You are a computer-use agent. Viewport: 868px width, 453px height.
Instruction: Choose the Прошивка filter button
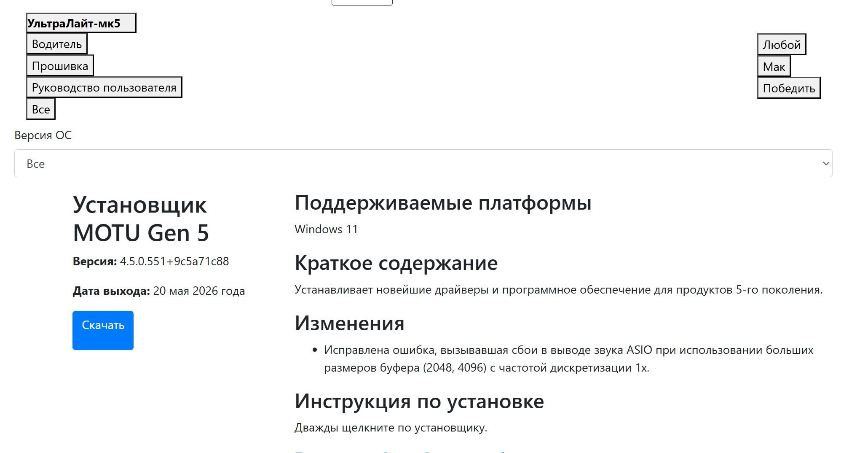(60, 66)
